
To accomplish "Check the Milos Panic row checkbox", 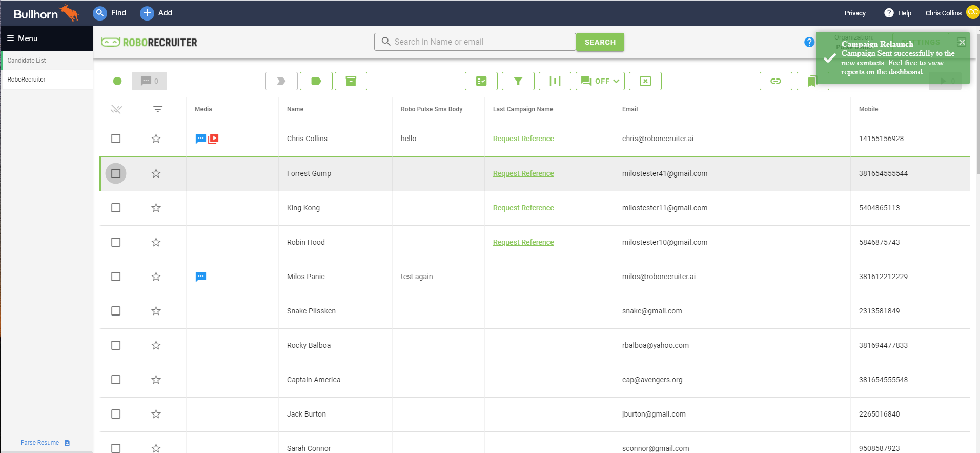I will pyautogui.click(x=116, y=277).
